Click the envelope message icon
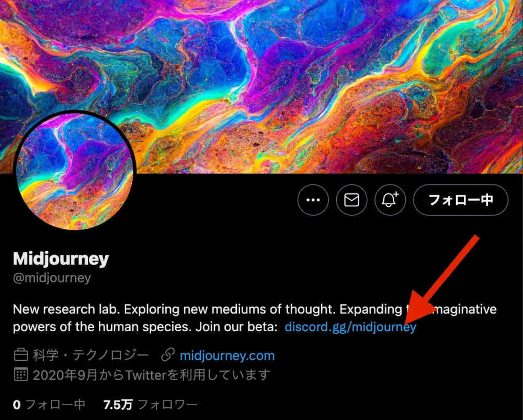The width and height of the screenshot is (523, 420). [x=351, y=200]
